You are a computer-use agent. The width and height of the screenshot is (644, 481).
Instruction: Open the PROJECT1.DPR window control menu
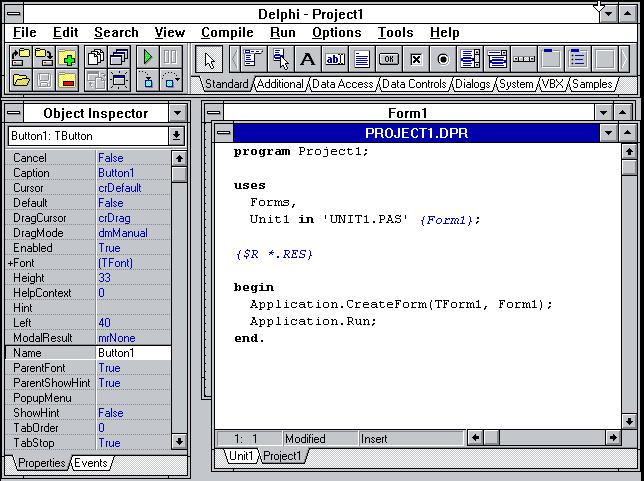tap(224, 133)
